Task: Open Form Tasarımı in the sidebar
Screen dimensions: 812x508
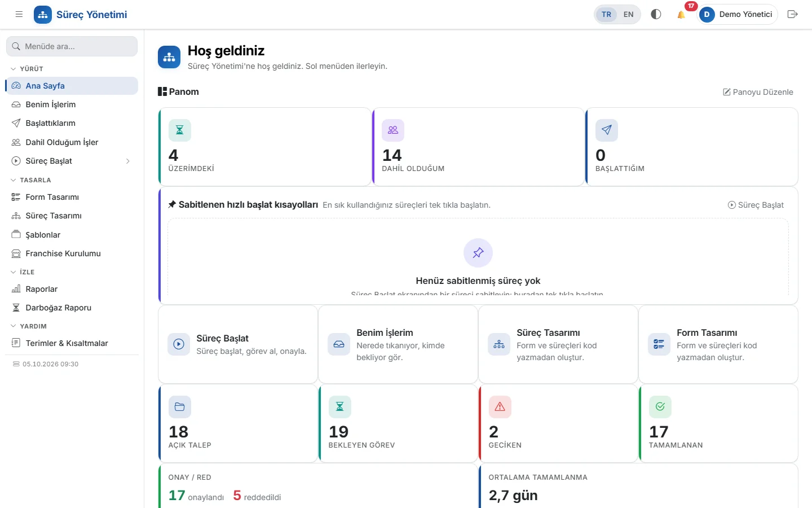Action: click(x=72, y=197)
